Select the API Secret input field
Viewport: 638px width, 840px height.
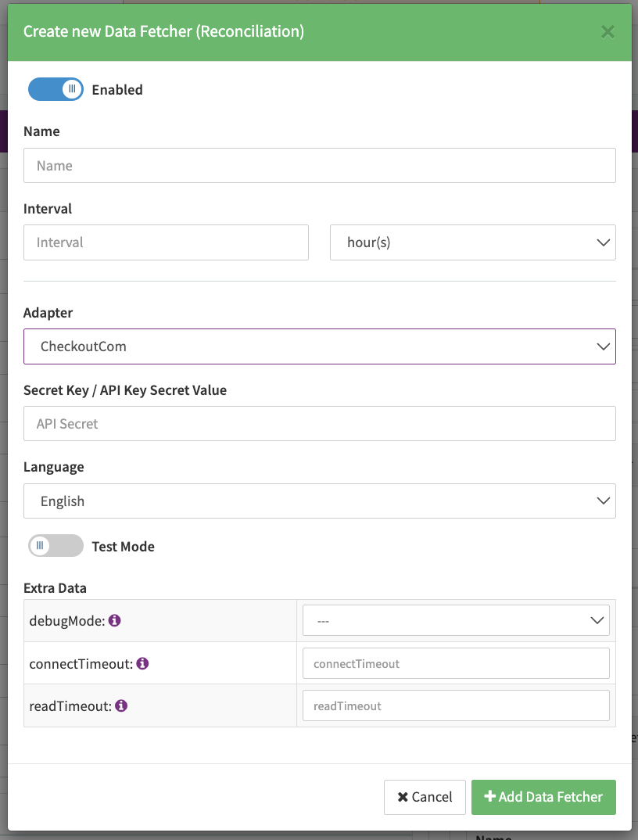[319, 424]
